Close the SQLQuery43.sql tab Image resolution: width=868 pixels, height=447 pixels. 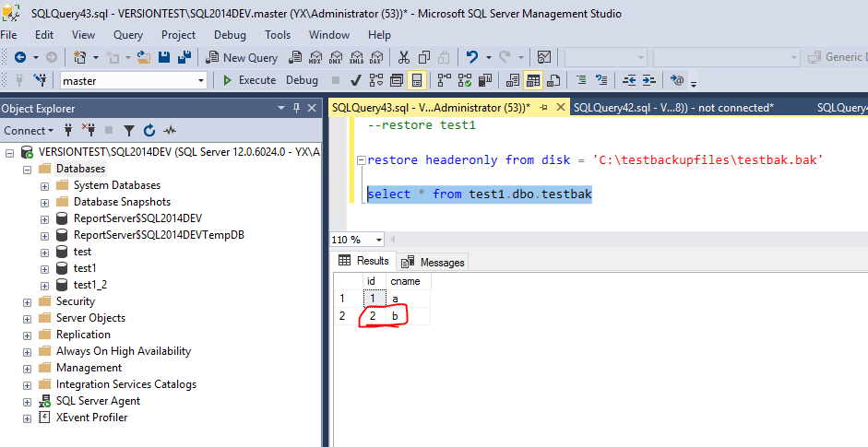tap(561, 107)
